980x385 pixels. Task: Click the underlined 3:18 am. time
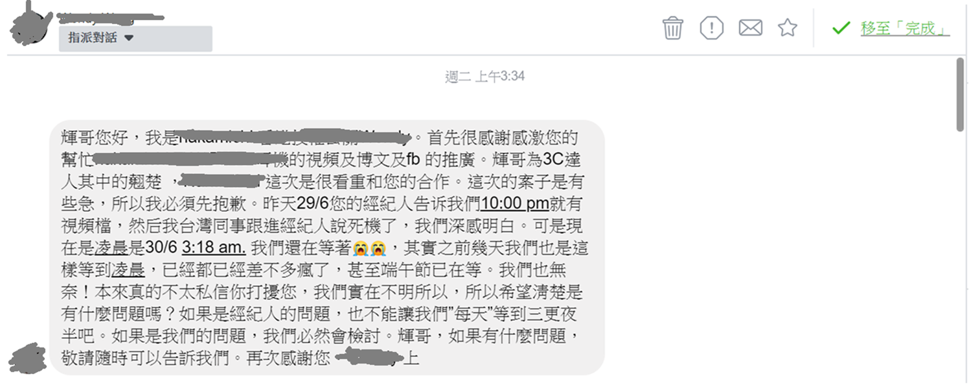point(214,247)
